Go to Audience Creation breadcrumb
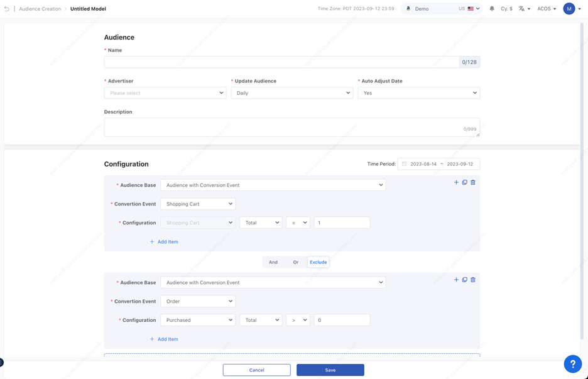Image resolution: width=588 pixels, height=379 pixels. click(40, 9)
